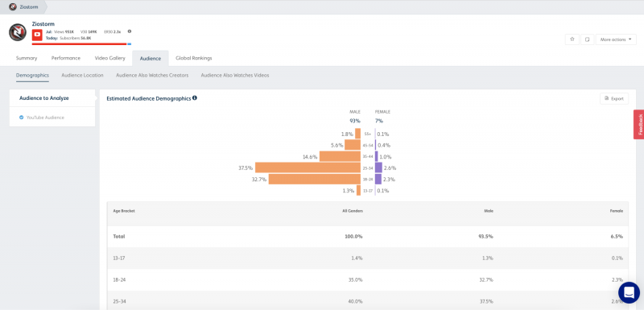The width and height of the screenshot is (644, 310).
Task: Open the Audience Location sub-tab
Action: click(x=82, y=76)
